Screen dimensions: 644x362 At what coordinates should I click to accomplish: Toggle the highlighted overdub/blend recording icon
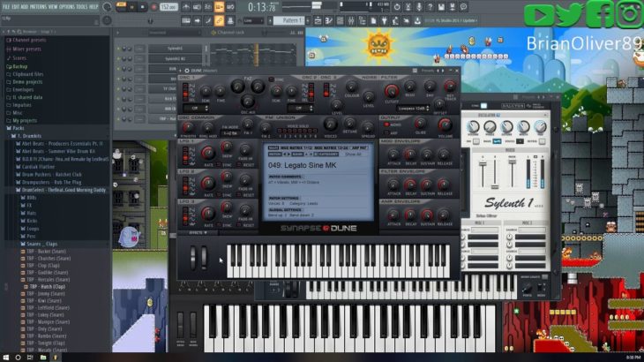click(x=219, y=7)
